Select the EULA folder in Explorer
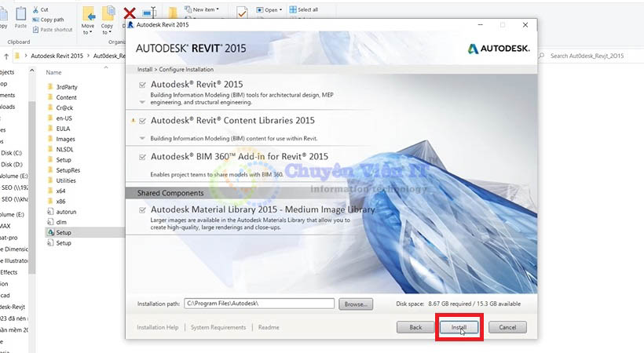644x353 pixels. pos(64,129)
